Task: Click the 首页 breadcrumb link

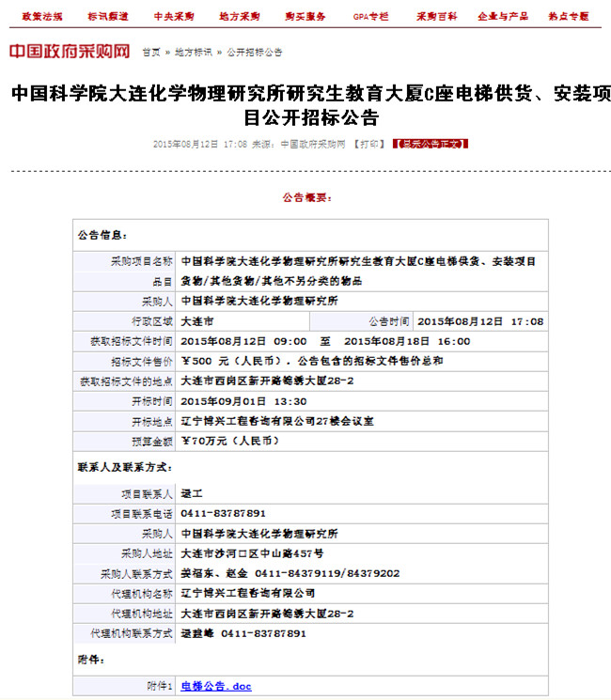Action: point(150,53)
